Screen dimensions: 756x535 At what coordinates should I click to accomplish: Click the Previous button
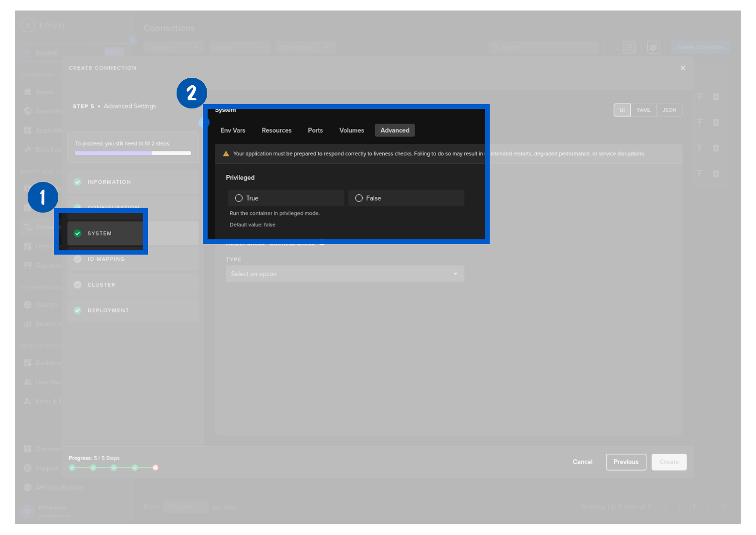(x=626, y=462)
